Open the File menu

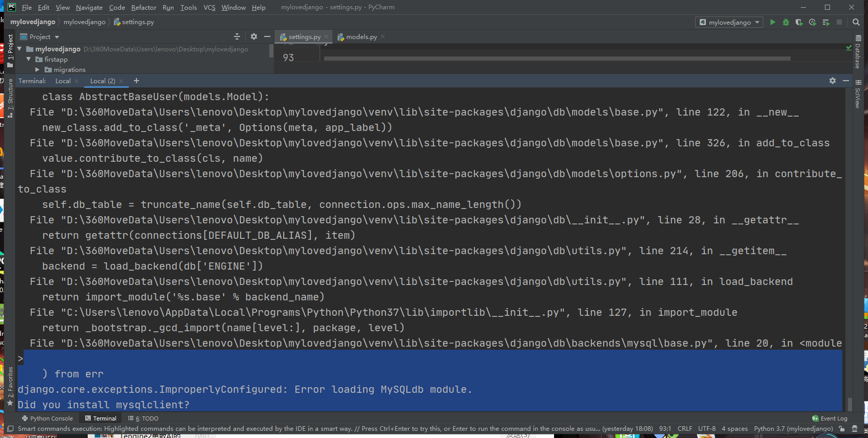27,7
